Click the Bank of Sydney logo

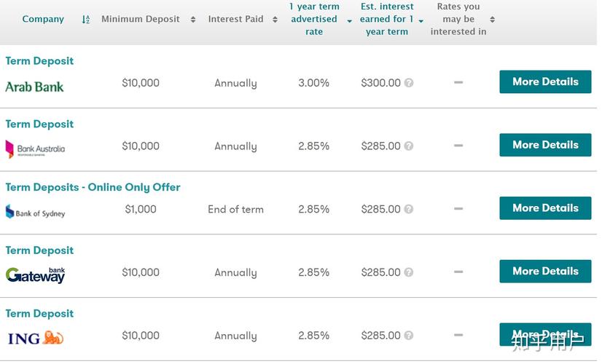tap(35, 213)
